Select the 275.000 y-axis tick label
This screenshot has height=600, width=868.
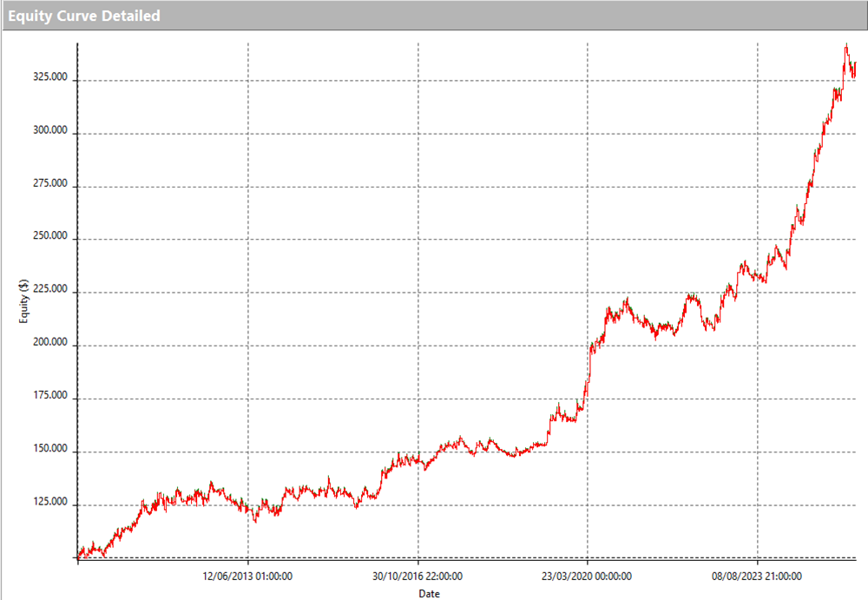(49, 187)
